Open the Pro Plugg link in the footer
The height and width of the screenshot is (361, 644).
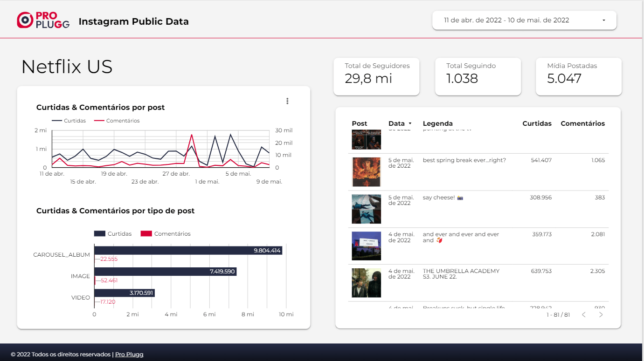point(129,354)
